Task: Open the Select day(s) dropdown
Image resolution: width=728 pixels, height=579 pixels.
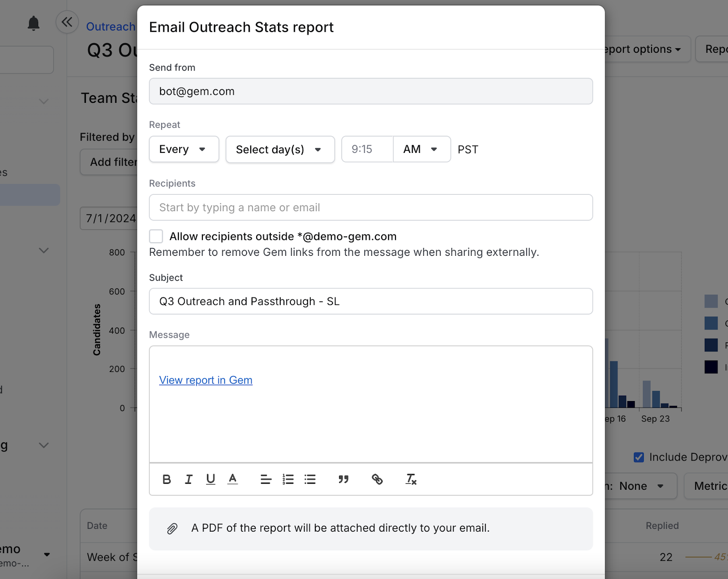Action: pos(280,149)
